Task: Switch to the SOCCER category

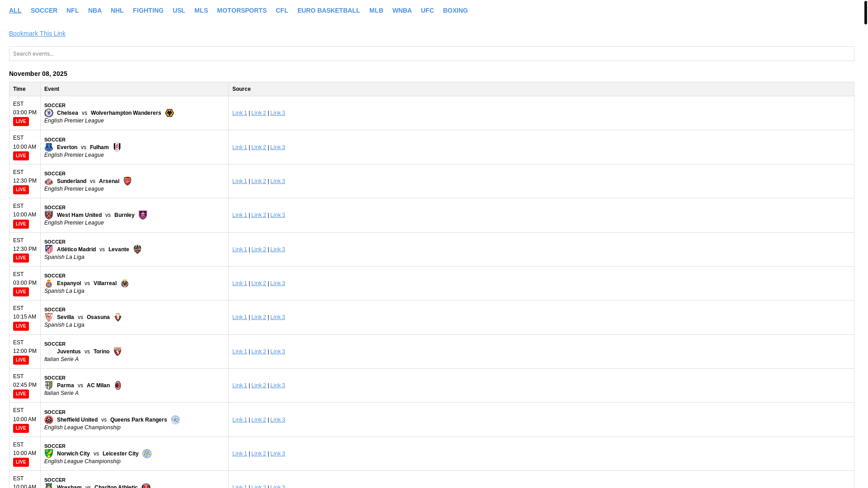Action: (44, 10)
